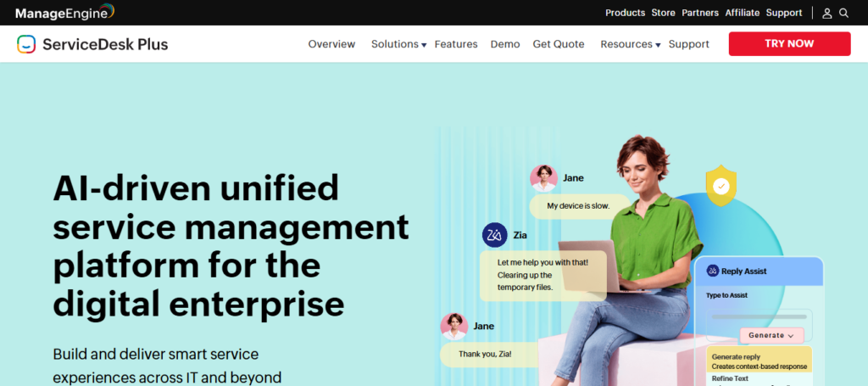868x386 pixels.
Task: Open the Generate dropdown button
Action: point(771,335)
